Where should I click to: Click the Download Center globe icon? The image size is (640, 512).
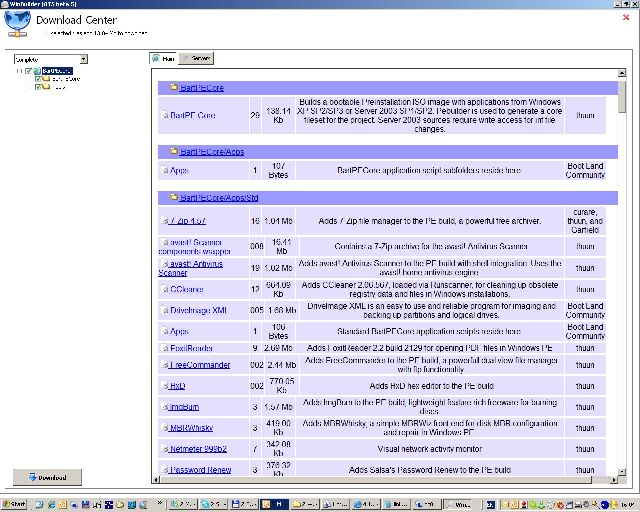pos(17,24)
